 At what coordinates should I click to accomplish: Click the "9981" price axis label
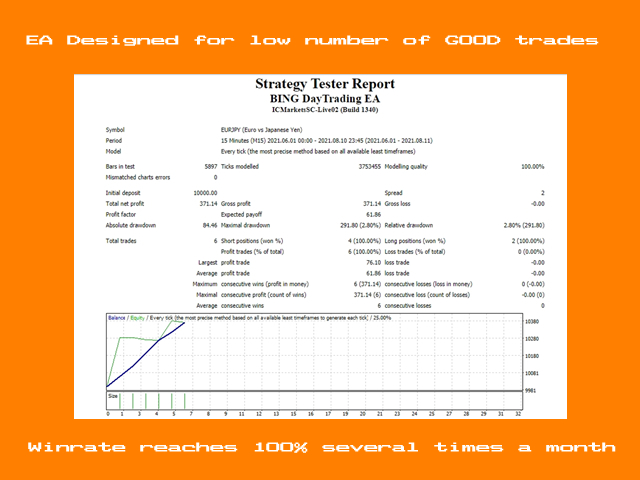pos(530,391)
